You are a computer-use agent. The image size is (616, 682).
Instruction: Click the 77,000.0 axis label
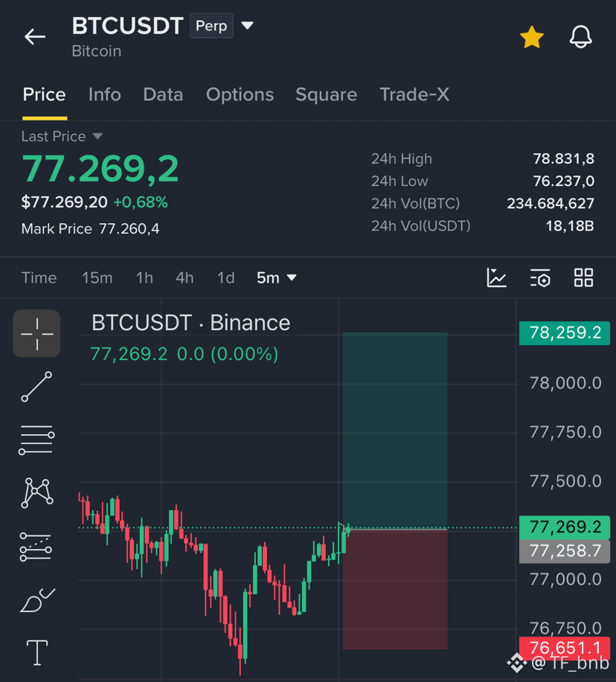(x=565, y=579)
